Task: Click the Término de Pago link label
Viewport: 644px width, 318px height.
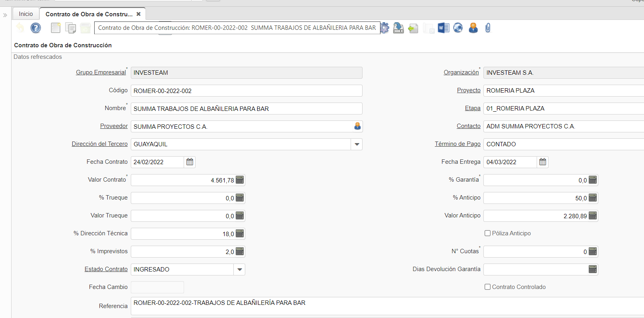Action: point(457,144)
